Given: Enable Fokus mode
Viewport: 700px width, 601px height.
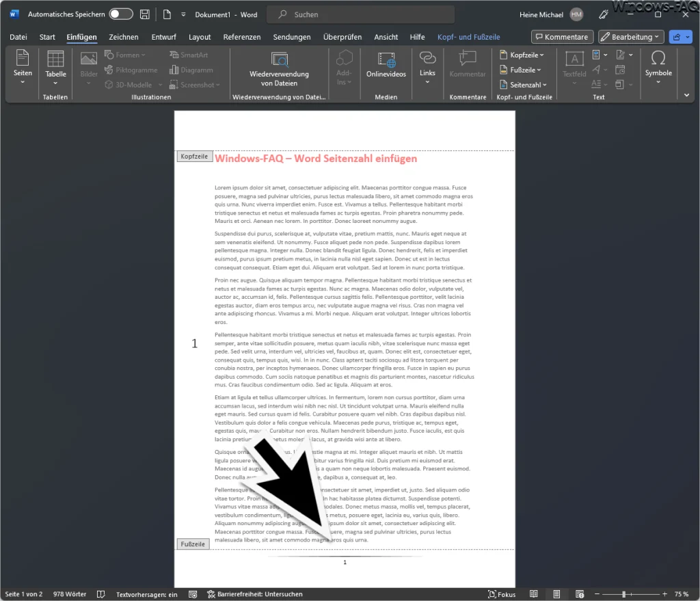Looking at the screenshot, I should coord(502,594).
